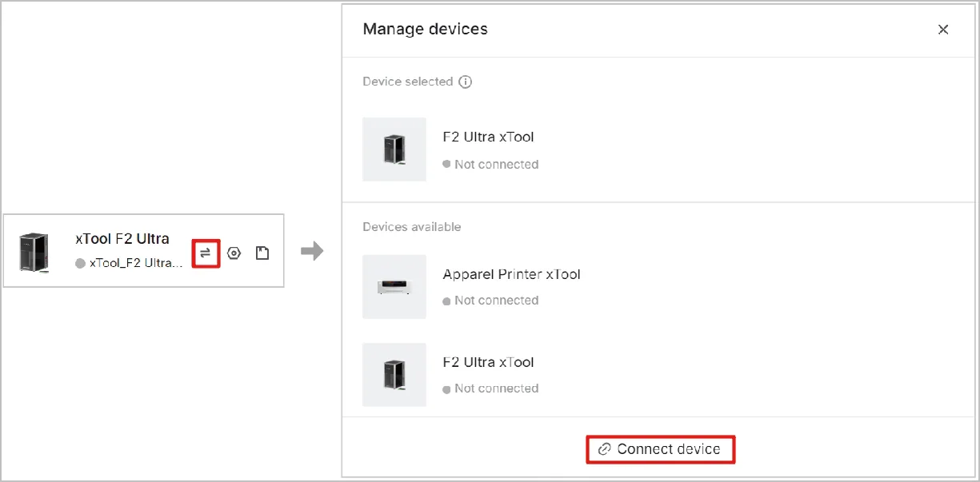Click the Manage devices heading
980x482 pixels.
click(x=425, y=30)
